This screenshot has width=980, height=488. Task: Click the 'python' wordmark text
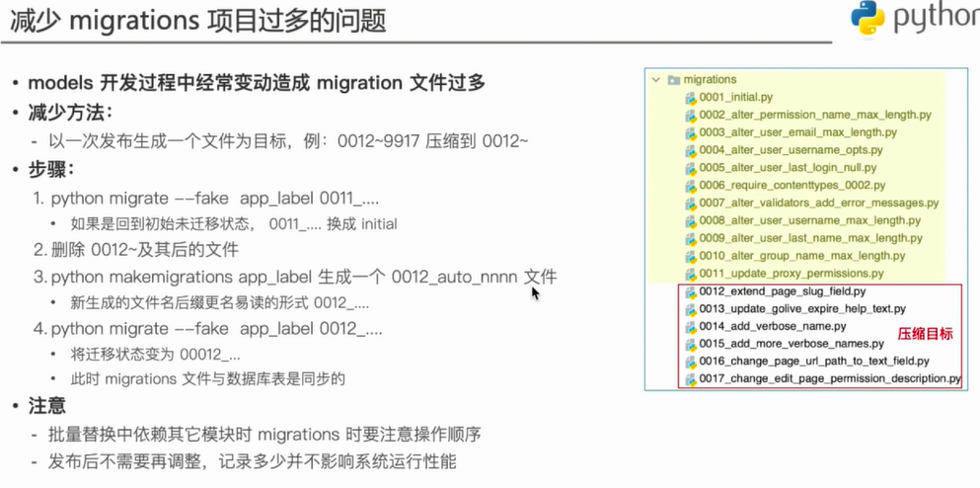[937, 19]
